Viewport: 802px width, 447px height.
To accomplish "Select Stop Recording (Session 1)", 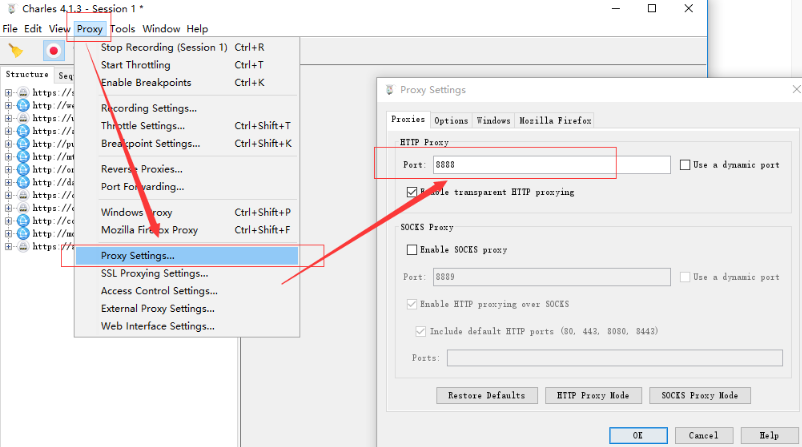I will tap(187, 48).
